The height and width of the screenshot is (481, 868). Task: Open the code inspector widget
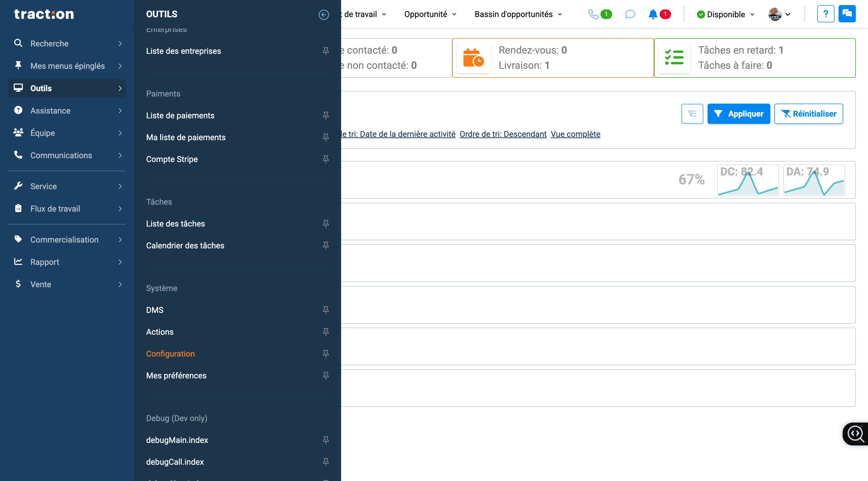(x=856, y=434)
